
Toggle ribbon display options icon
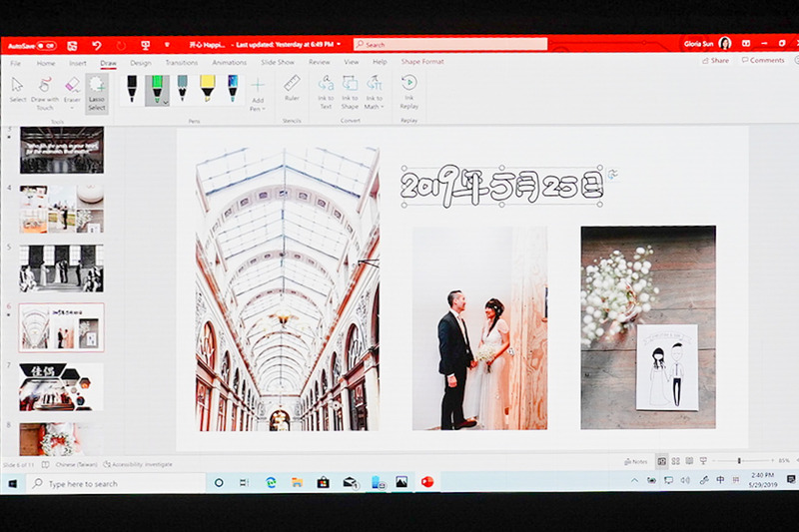coord(746,44)
